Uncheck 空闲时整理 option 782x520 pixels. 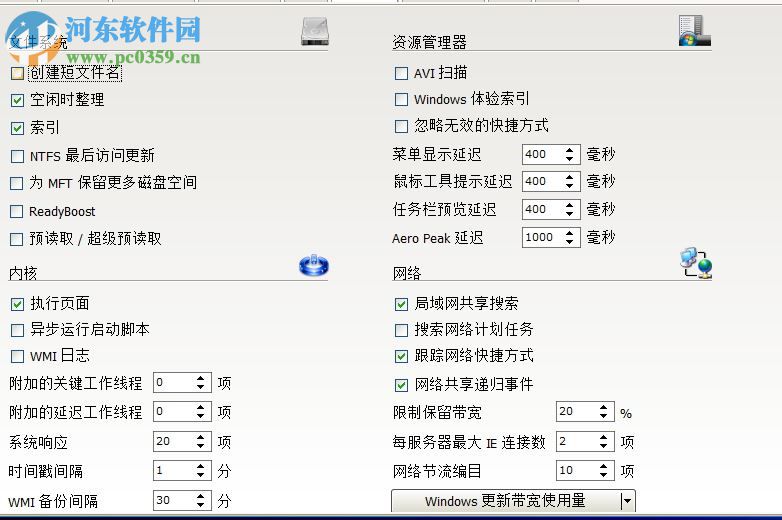[17, 101]
